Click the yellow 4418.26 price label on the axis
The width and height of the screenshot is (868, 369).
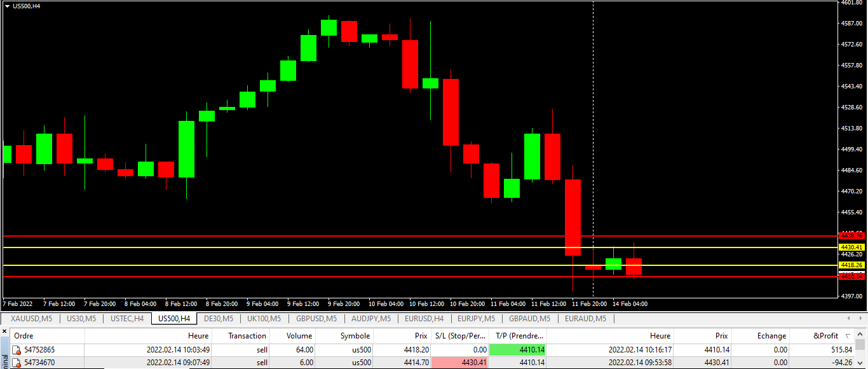point(852,265)
